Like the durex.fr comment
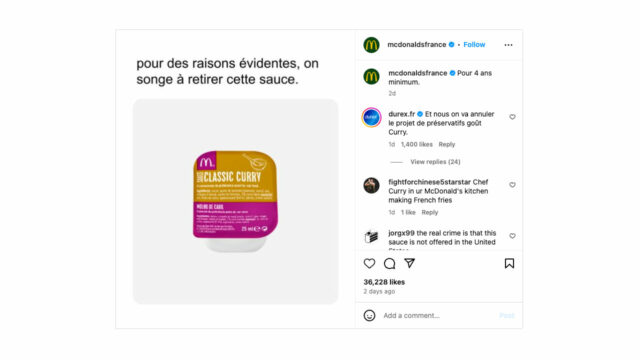The width and height of the screenshot is (640, 360). 512,117
